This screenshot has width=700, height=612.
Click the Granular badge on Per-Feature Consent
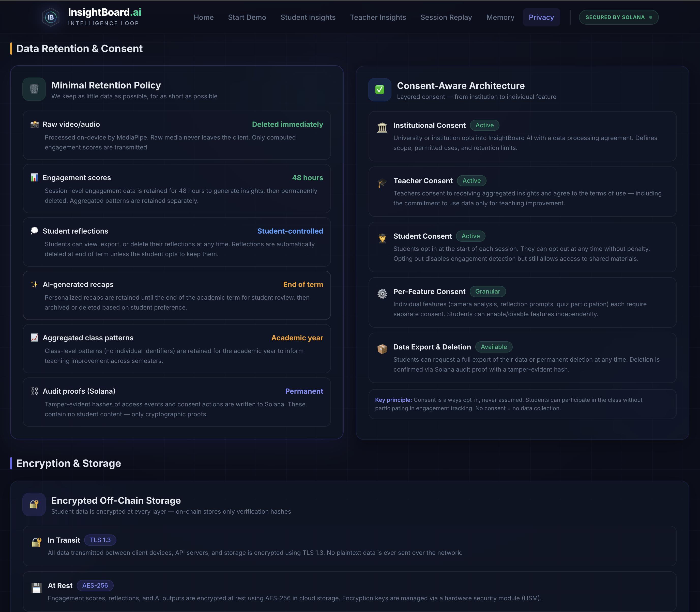[x=487, y=291]
